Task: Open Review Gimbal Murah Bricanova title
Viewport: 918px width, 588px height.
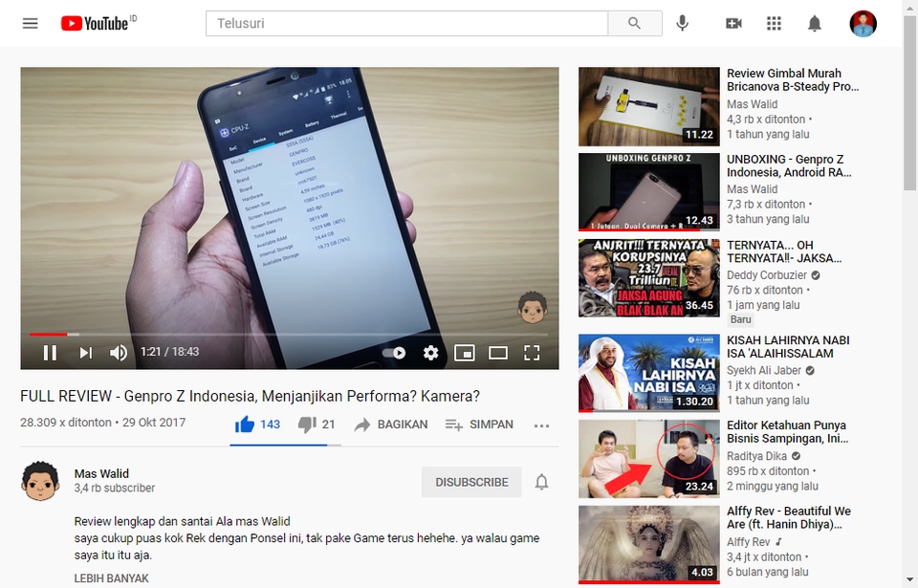Action: (x=793, y=80)
